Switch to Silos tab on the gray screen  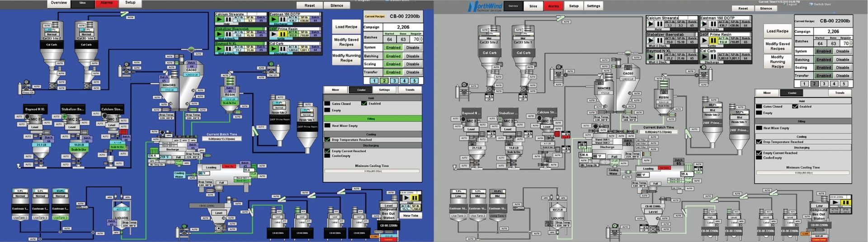pos(533,6)
